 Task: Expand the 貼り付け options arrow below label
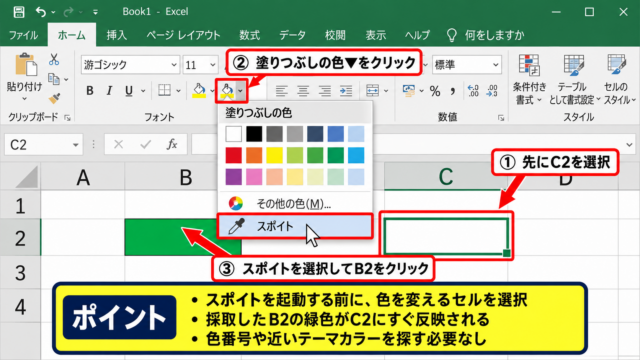tap(24, 98)
